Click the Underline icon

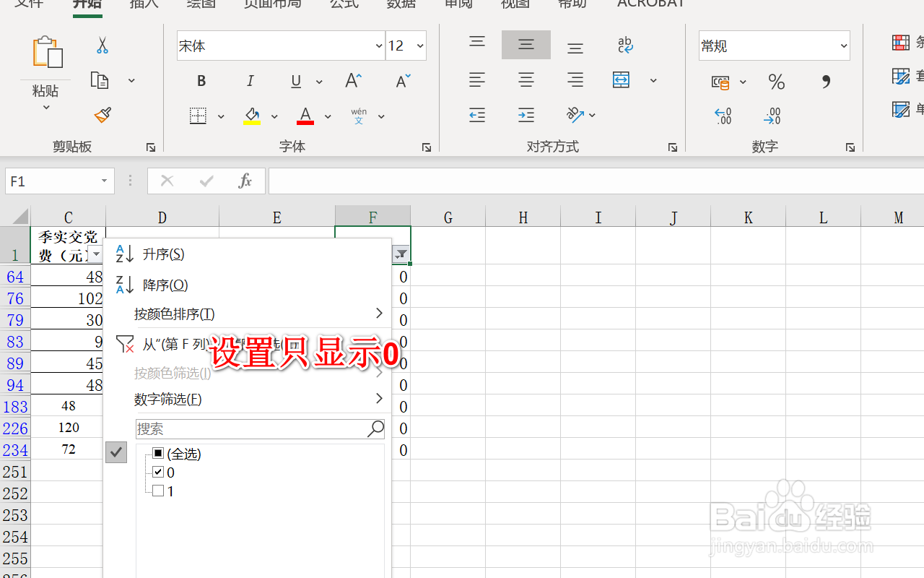pos(295,81)
